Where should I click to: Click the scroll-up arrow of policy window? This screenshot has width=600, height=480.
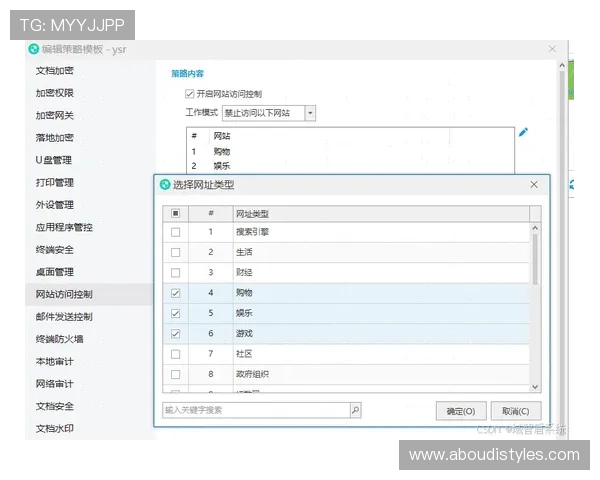point(562,65)
